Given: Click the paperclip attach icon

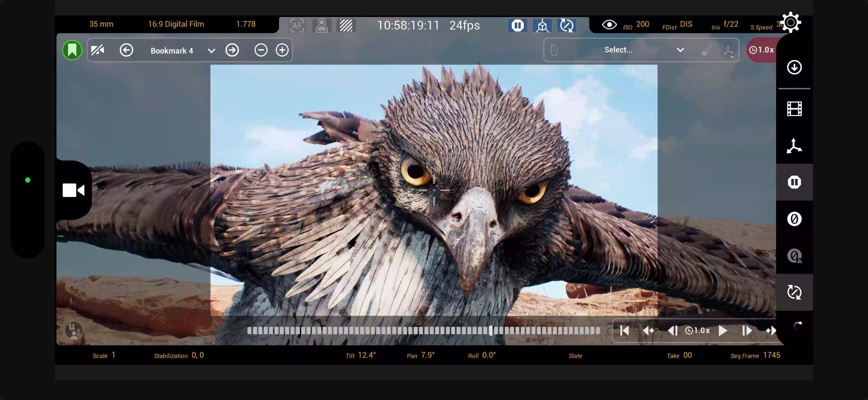Looking at the screenshot, I should tap(554, 50).
